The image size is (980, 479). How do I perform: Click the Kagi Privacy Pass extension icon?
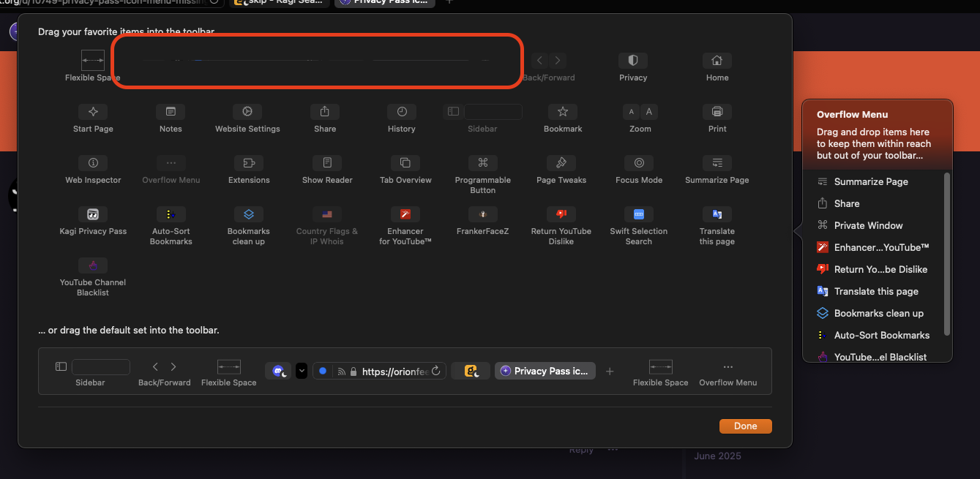coord(93,214)
